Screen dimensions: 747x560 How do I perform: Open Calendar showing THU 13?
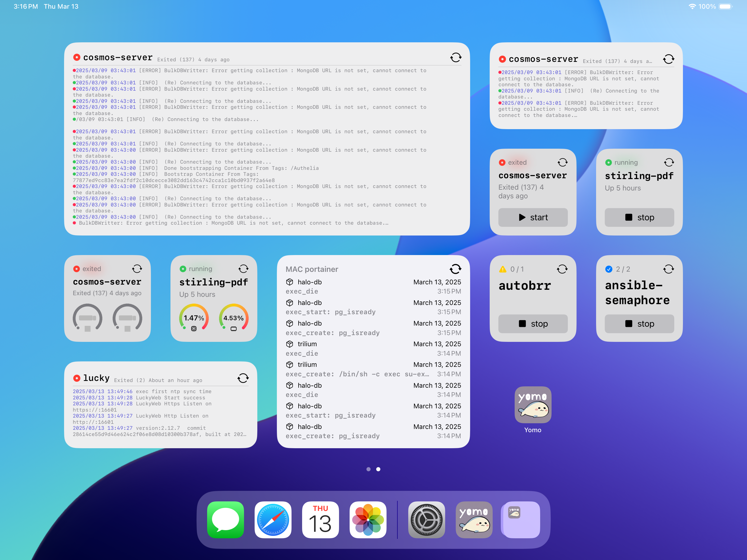click(x=320, y=520)
